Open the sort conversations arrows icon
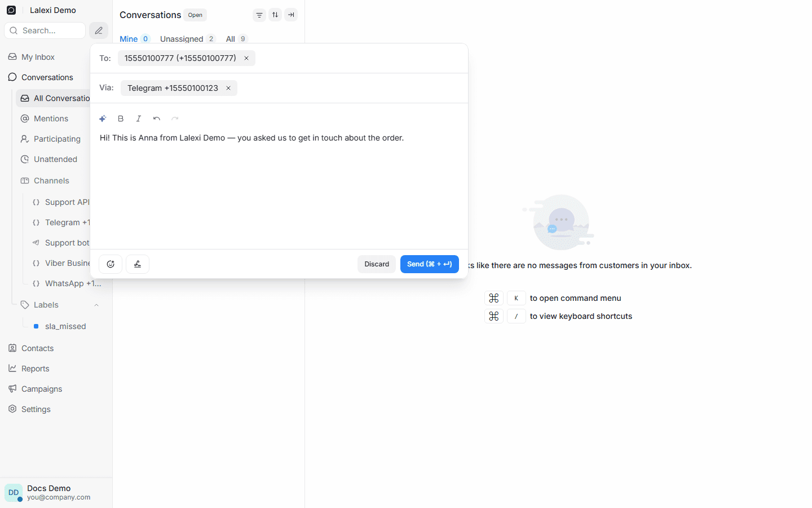The height and width of the screenshot is (508, 812). pos(275,15)
